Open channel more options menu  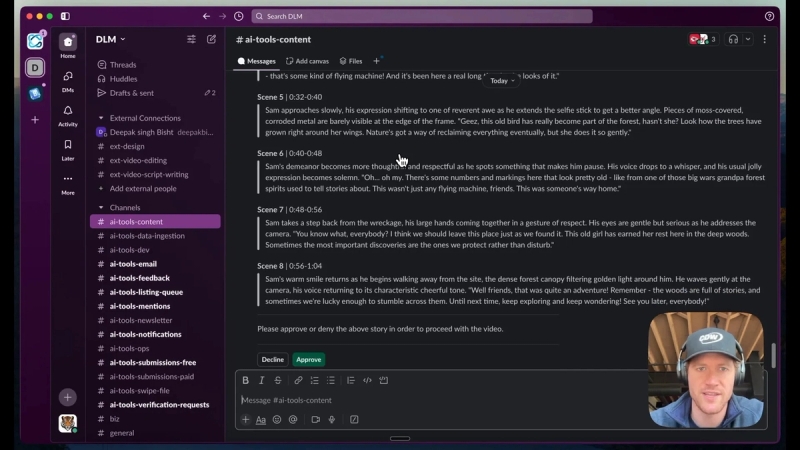tap(764, 39)
